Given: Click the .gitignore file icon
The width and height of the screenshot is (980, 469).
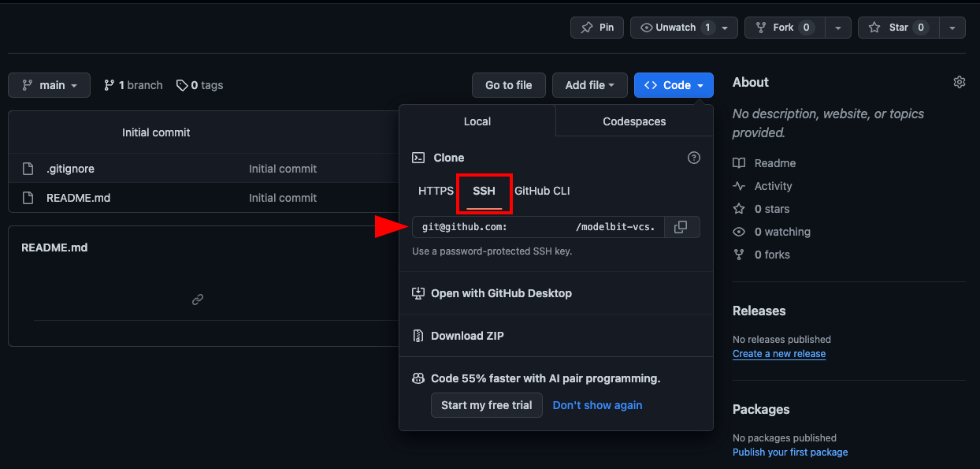Looking at the screenshot, I should pos(28,169).
